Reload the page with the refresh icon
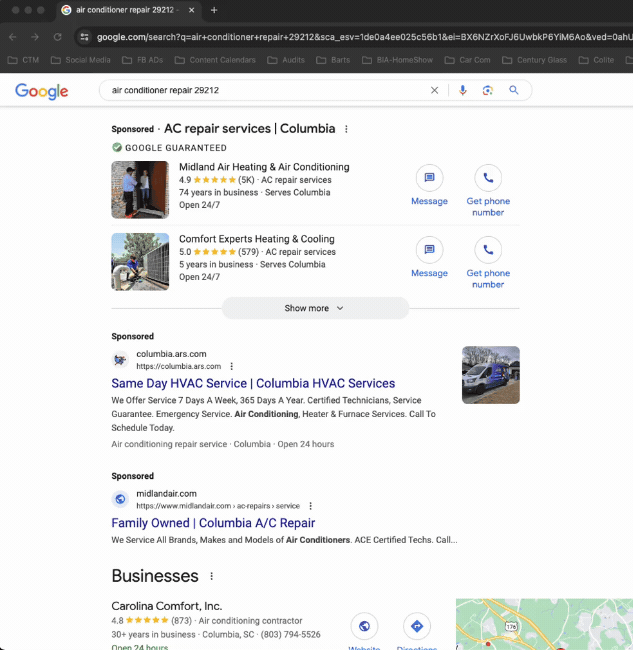This screenshot has width=633, height=650. [x=57, y=37]
